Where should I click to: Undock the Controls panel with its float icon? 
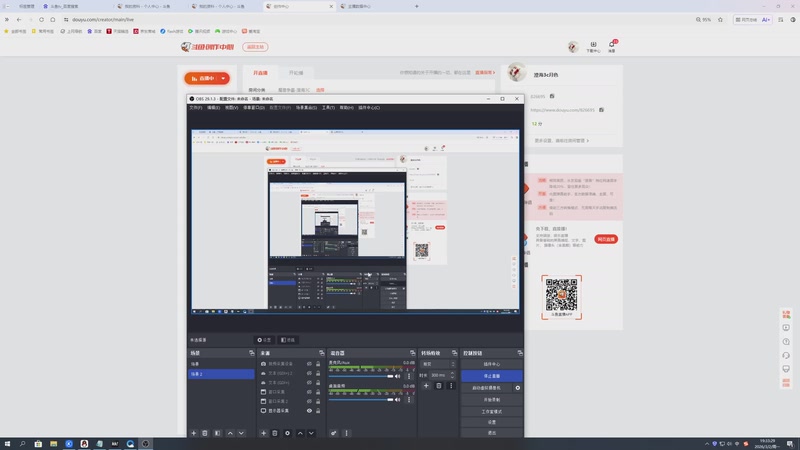click(519, 353)
